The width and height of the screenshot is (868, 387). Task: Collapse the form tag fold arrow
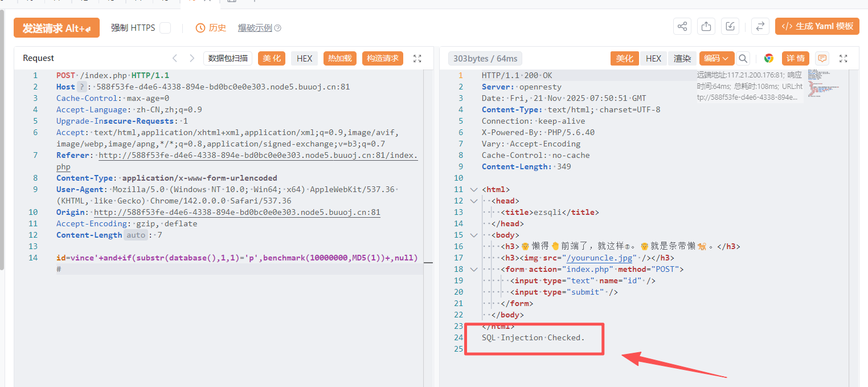pyautogui.click(x=473, y=270)
